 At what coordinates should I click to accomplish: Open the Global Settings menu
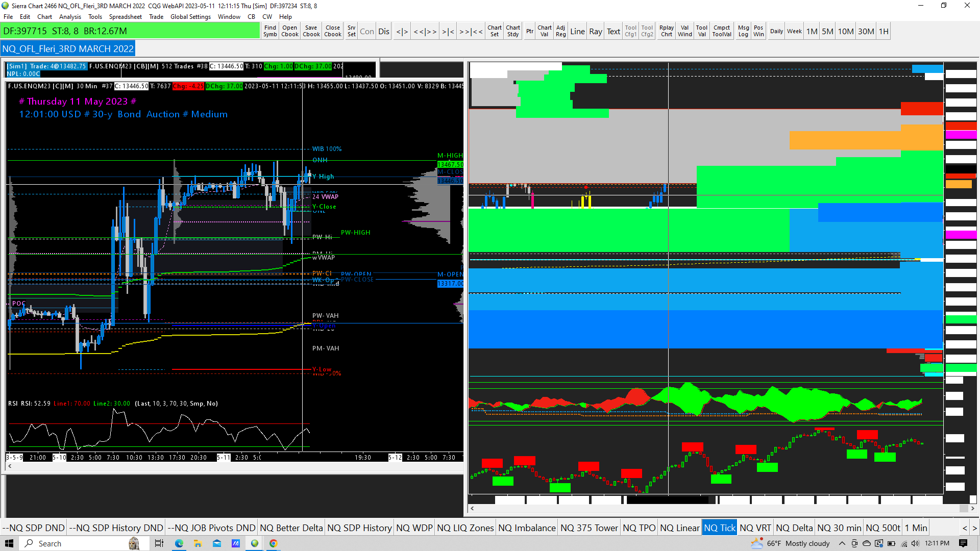click(190, 17)
